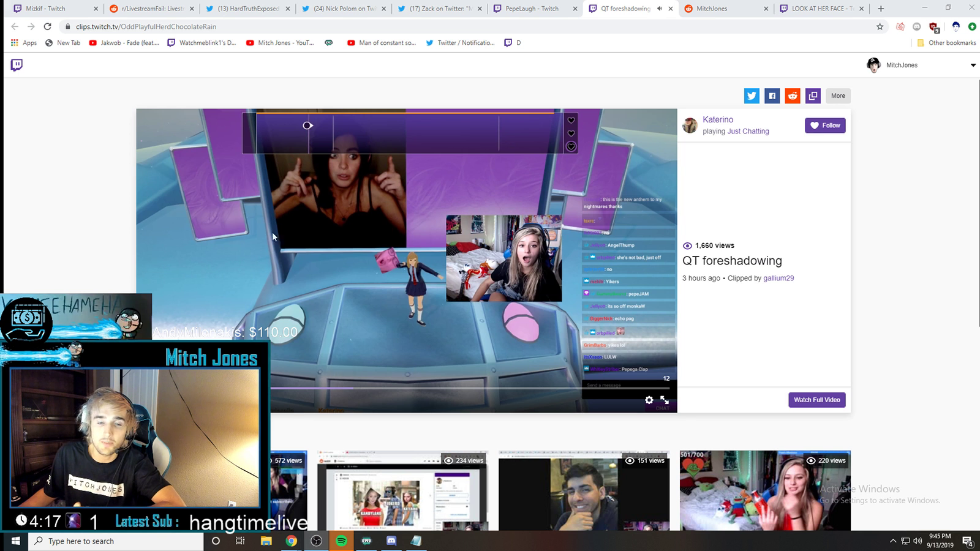Viewport: 980px width, 551px height.
Task: Share the clip on Facebook
Action: click(x=772, y=96)
